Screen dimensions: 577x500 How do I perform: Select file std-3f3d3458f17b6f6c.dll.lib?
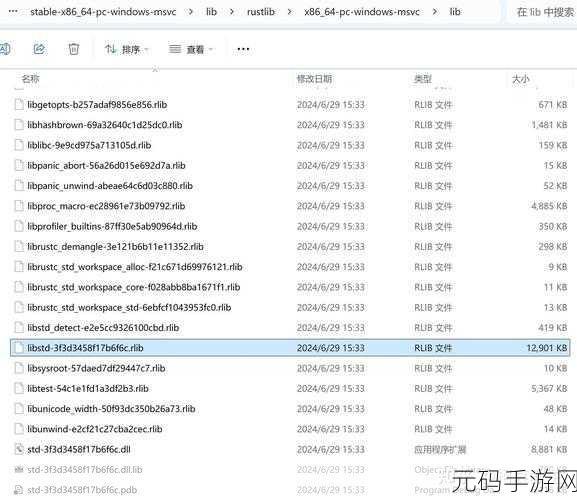pyautogui.click(x=85, y=469)
